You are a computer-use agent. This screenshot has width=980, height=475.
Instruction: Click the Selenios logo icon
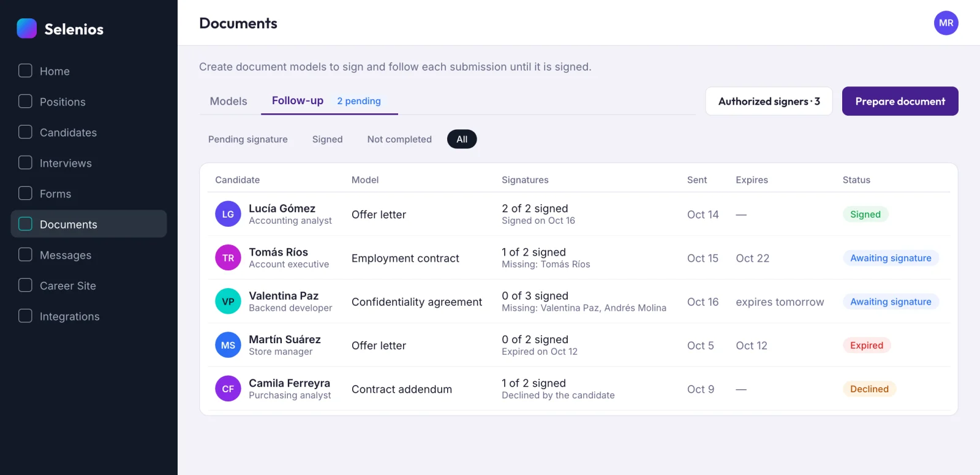(x=26, y=28)
